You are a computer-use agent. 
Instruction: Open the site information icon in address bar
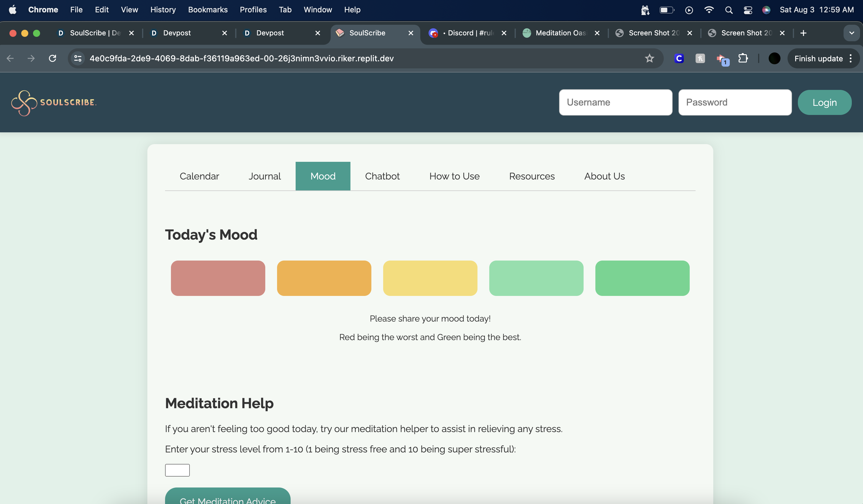(78, 59)
